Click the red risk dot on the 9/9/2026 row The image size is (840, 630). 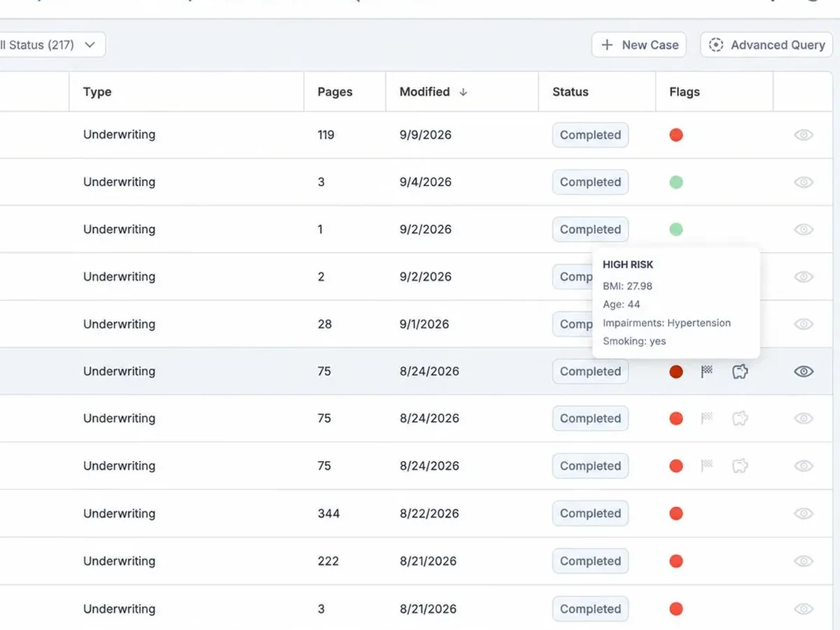pyautogui.click(x=675, y=135)
